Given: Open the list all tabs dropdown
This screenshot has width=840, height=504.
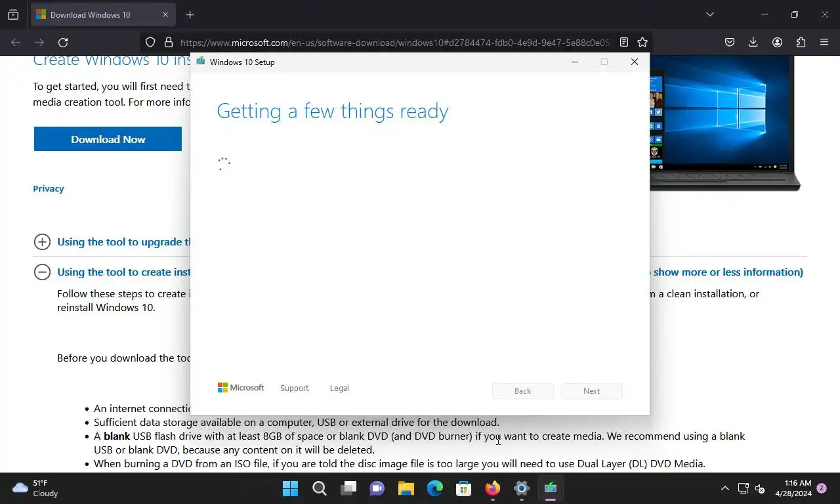Looking at the screenshot, I should 709,14.
